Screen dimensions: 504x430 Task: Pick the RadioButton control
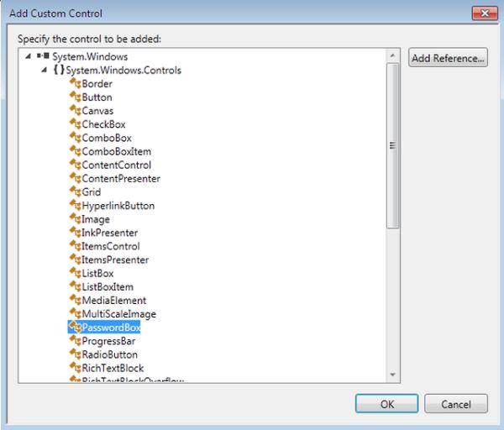[x=104, y=354]
